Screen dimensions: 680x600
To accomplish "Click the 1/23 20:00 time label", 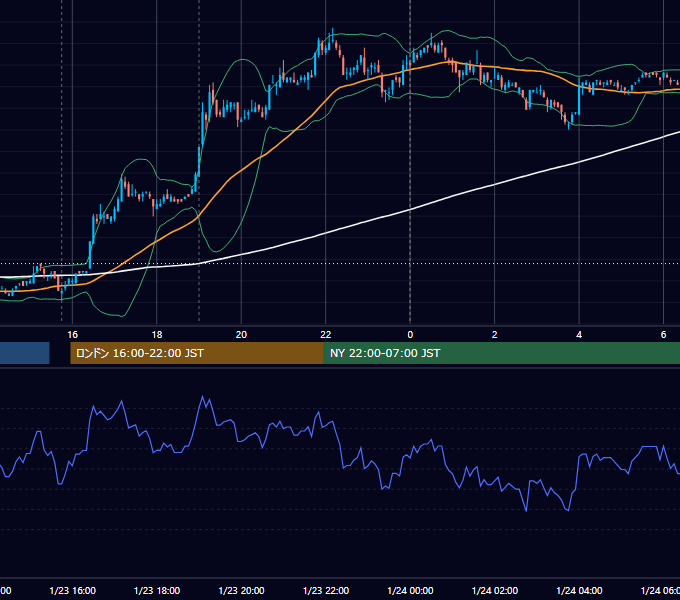I will [241, 590].
